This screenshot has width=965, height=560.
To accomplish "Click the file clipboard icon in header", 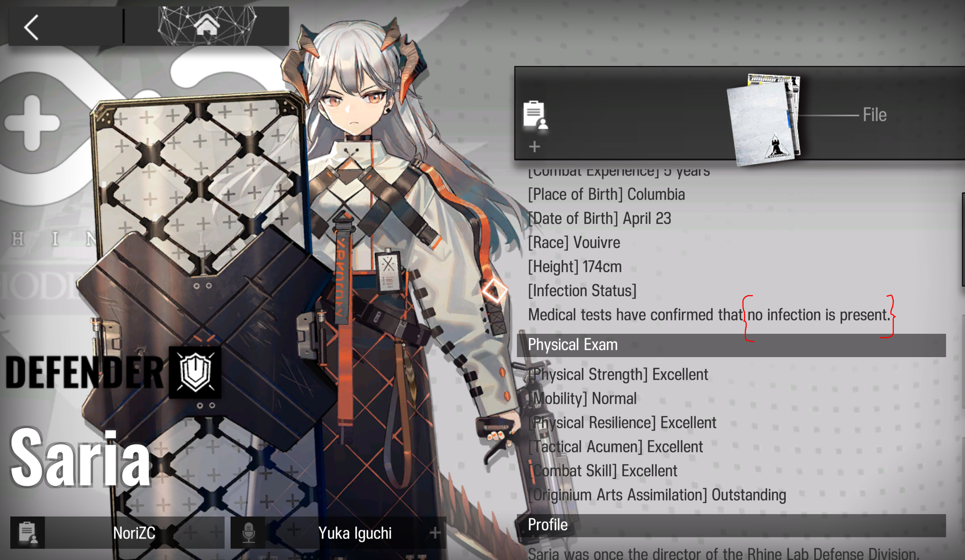I will (535, 115).
